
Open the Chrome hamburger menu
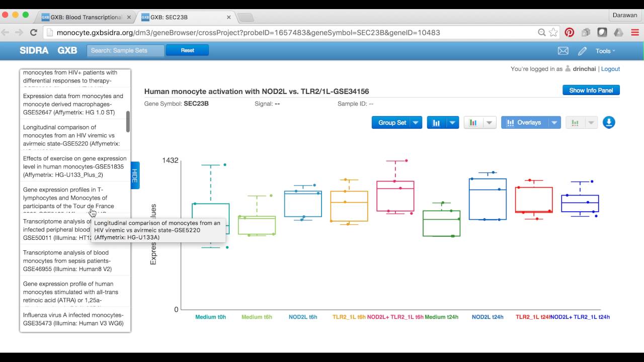coord(635,32)
